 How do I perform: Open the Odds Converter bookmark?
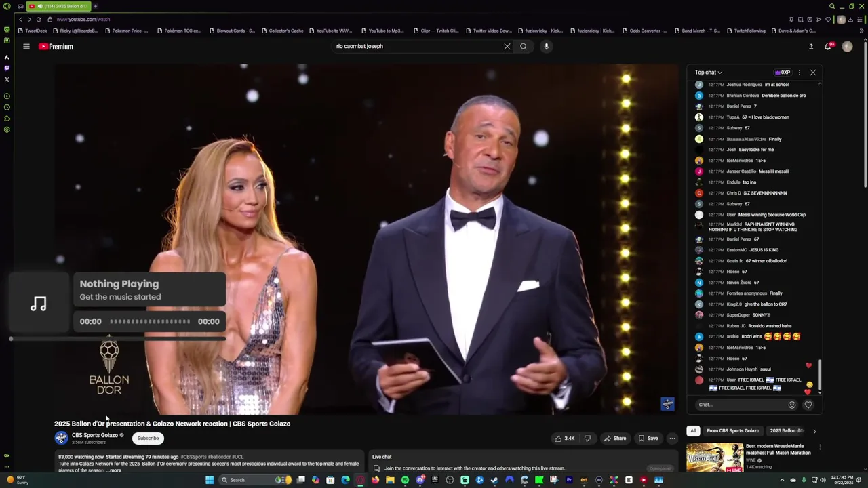(x=644, y=30)
